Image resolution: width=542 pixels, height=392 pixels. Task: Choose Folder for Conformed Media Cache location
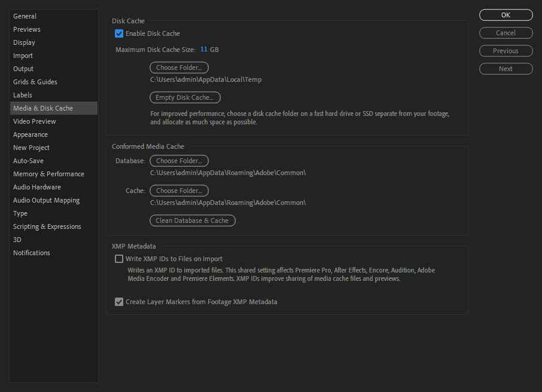[x=179, y=191]
